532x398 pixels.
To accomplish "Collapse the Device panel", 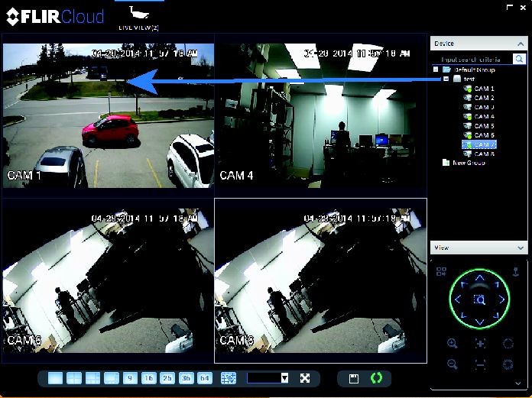I will 521,44.
